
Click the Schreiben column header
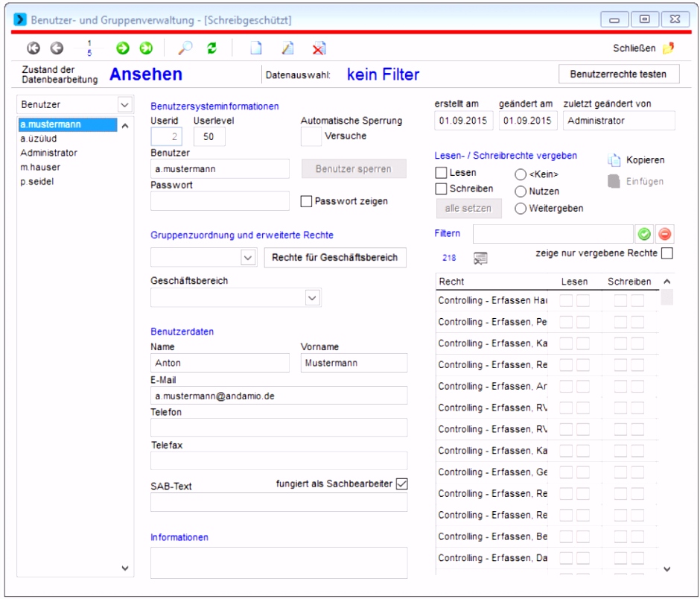pos(630,282)
